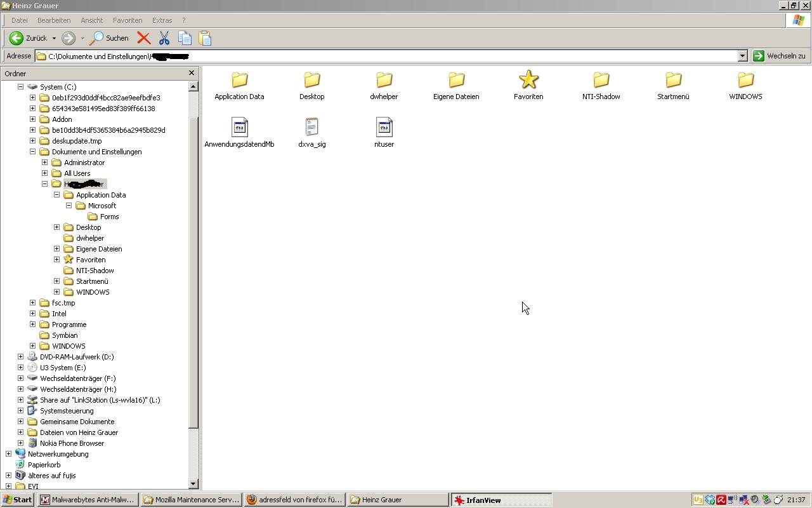Open the address bar dropdown arrow
This screenshot has height=508, width=812.
[x=742, y=56]
